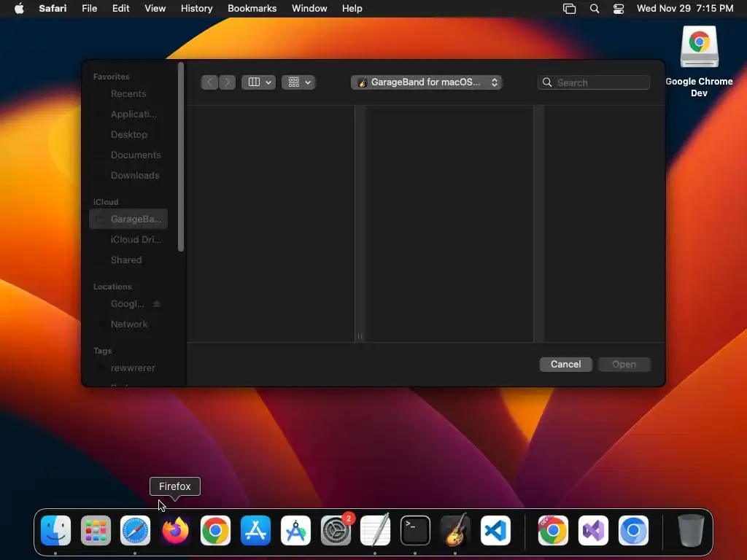Select Desktop in the sidebar

coord(128,135)
